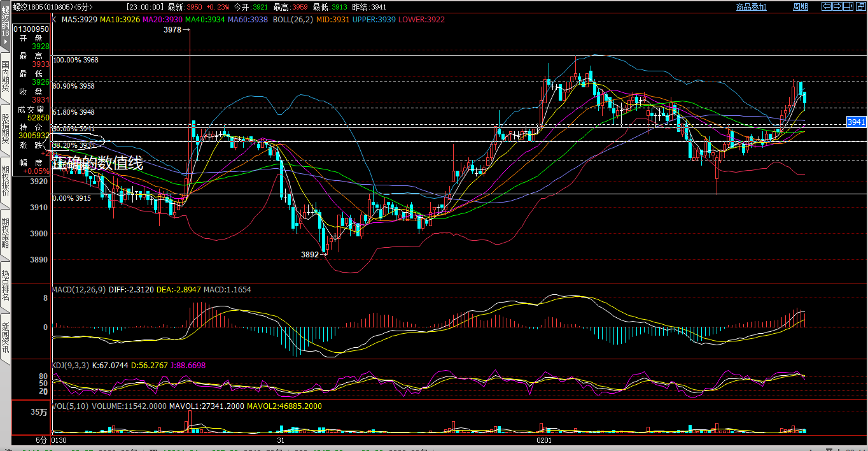Open the 期权报价 side tab

point(5,182)
